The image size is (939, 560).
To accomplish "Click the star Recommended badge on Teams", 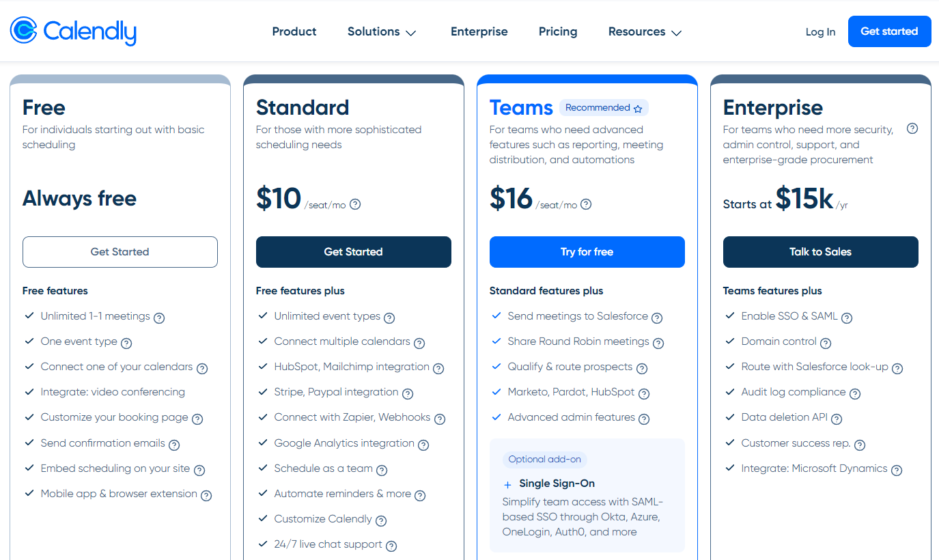I will 604,108.
